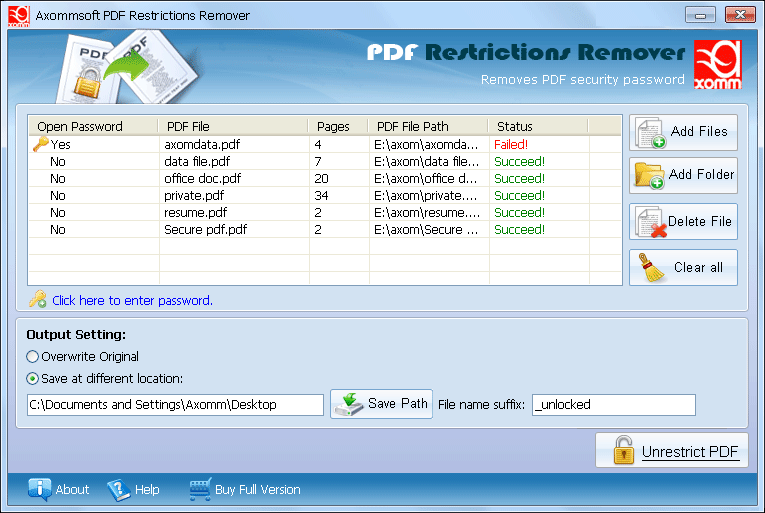Select the Secure pdf.pdf file name

point(205,229)
